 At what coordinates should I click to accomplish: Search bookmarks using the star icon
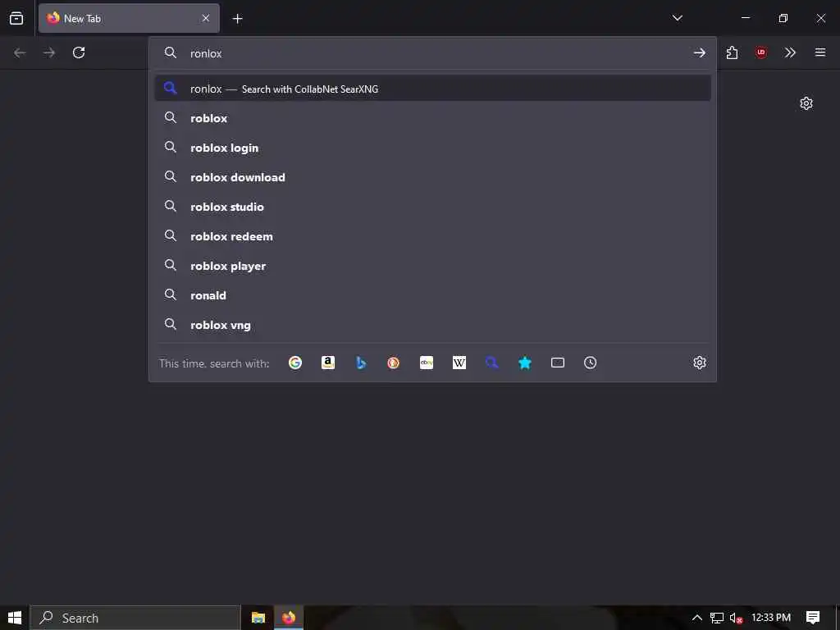coord(525,363)
